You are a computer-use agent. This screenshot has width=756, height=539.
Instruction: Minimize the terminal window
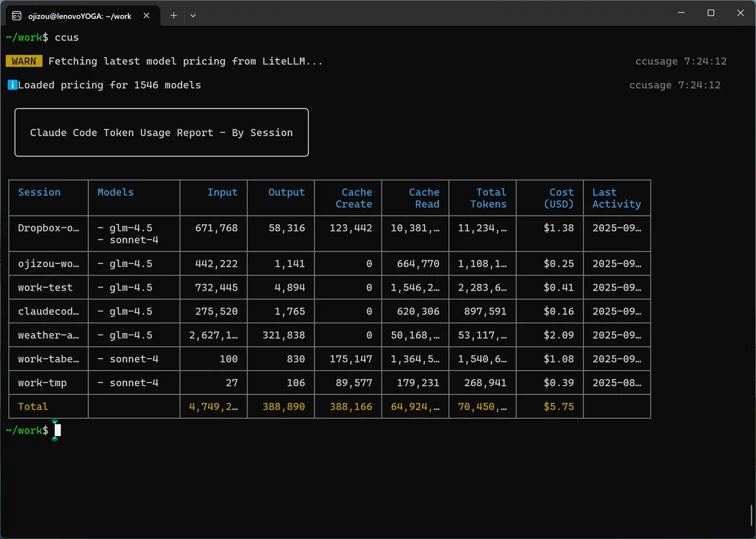point(681,13)
